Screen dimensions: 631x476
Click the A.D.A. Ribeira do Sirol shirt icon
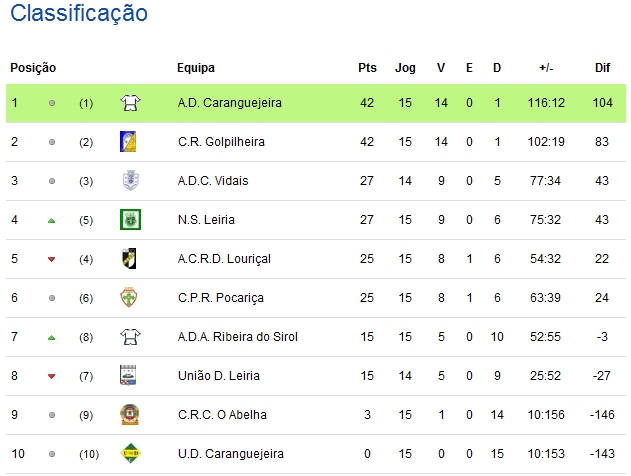(x=129, y=336)
